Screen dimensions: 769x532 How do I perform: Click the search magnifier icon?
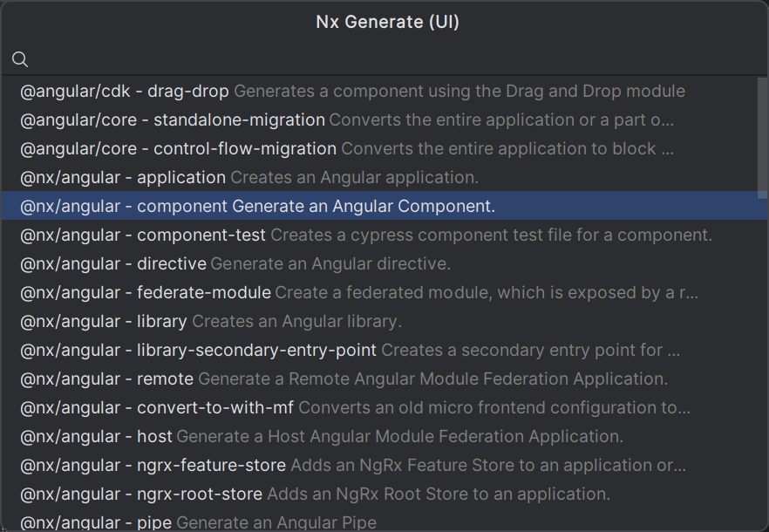point(19,59)
